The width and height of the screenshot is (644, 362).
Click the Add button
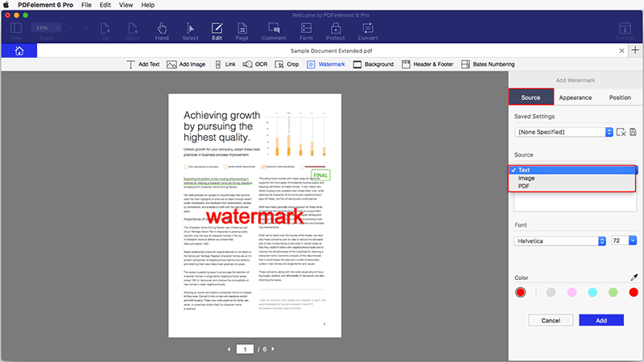[x=601, y=320]
